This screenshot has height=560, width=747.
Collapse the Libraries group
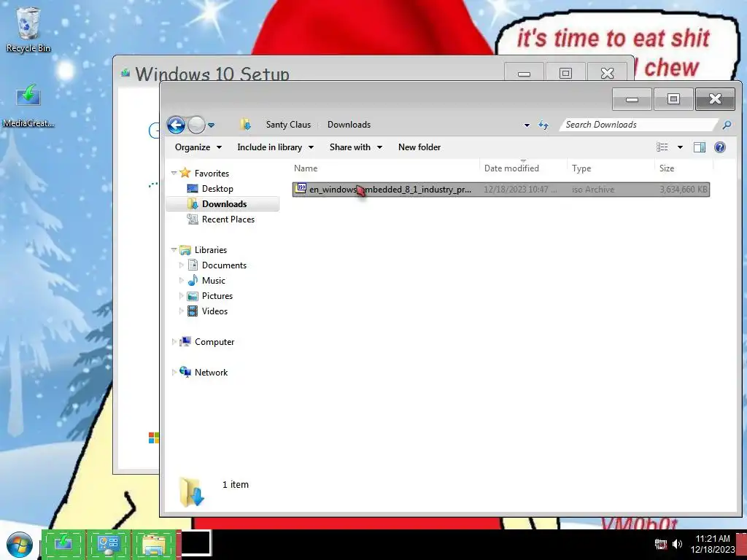coord(174,249)
